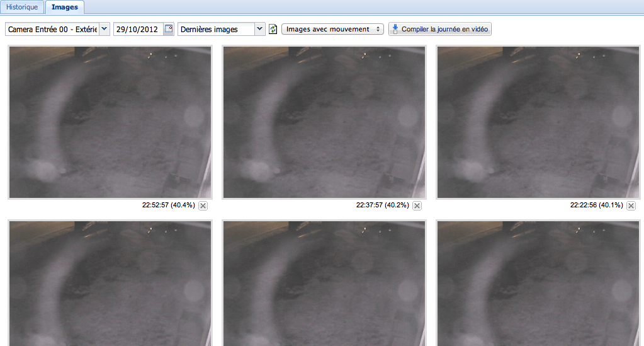
Task: Click the 22:37:57 (40.2%) timestamp label
Action: tap(382, 205)
